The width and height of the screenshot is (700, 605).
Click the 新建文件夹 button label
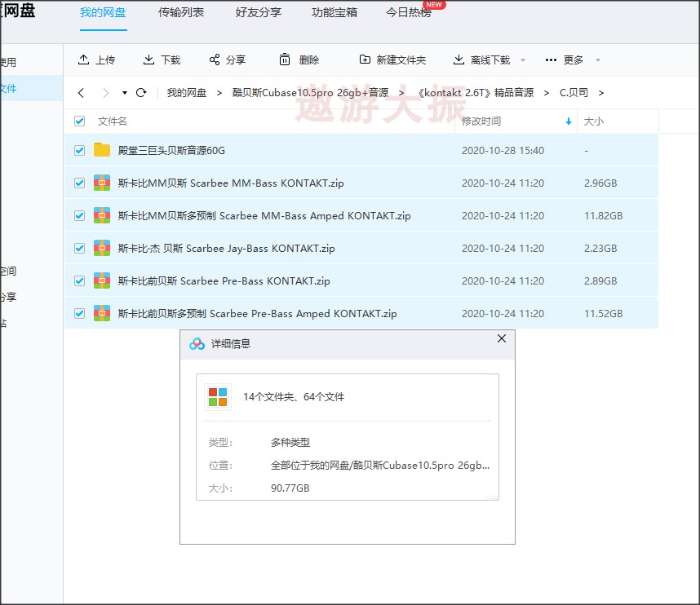pos(401,60)
